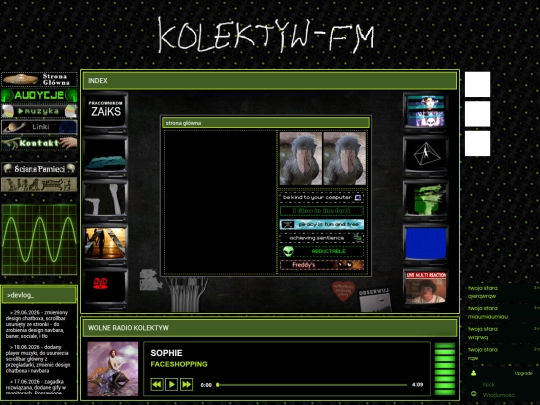Screen dimensions: 540x405
Task: Click Upgrade in the chatbox
Action: 523,373
